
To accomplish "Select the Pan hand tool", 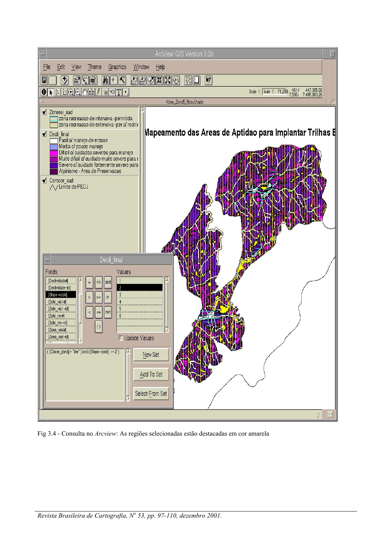I will pyautogui.click(x=84, y=92).
